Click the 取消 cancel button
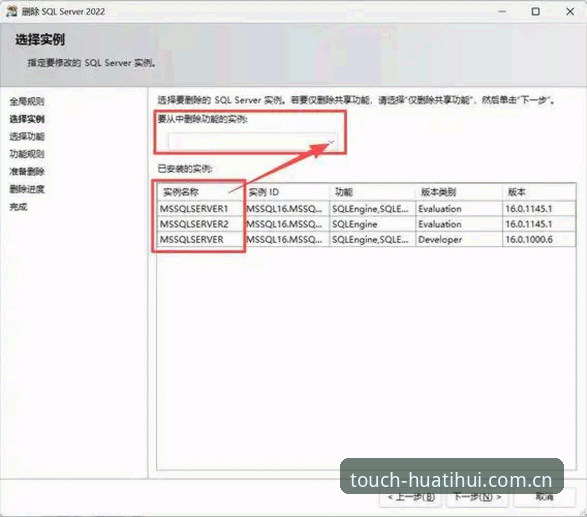The width and height of the screenshot is (587, 517). [544, 497]
